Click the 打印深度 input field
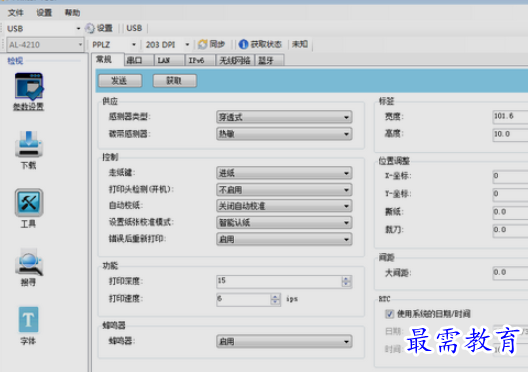 (279, 281)
